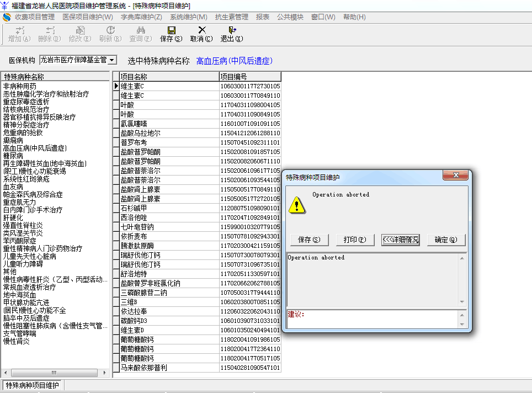Viewport: 532px width, 393px height.
Task: Click the yellow warning icon in the dialog
Action: pyautogui.click(x=297, y=205)
